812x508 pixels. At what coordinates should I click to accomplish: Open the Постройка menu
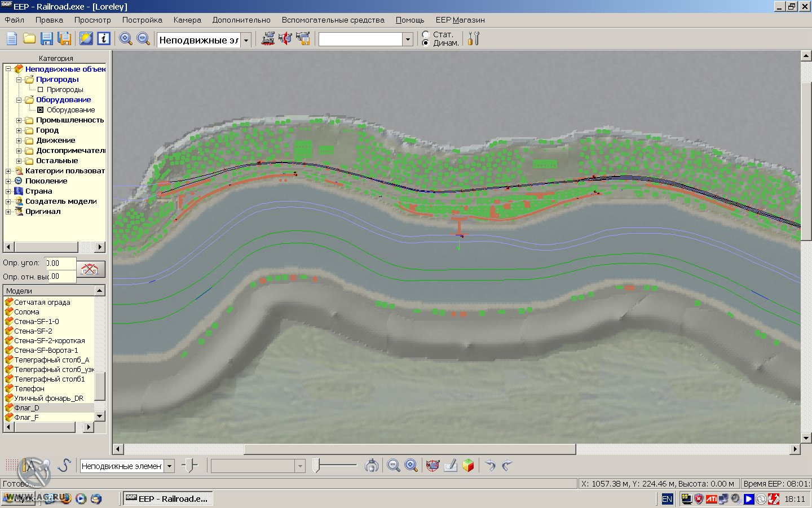[142, 20]
